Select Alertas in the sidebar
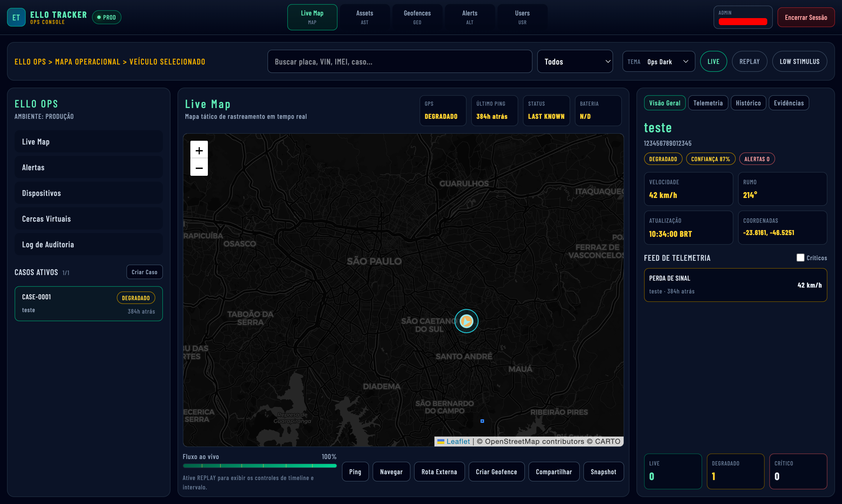The height and width of the screenshot is (504, 842). pyautogui.click(x=89, y=167)
